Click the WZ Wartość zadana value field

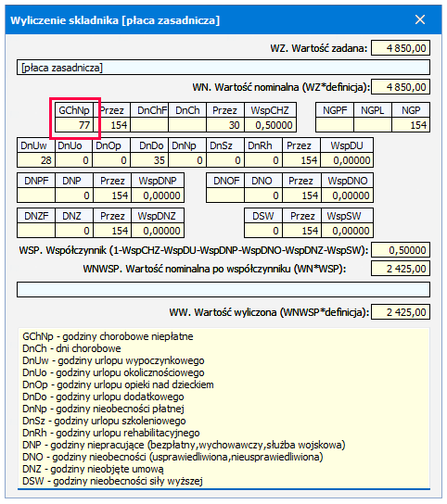point(401,48)
